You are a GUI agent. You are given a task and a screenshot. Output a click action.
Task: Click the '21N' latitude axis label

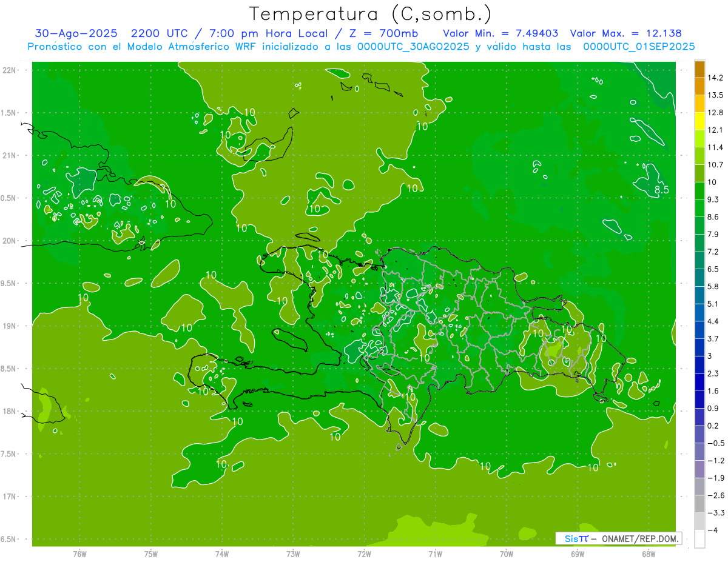tap(10, 156)
